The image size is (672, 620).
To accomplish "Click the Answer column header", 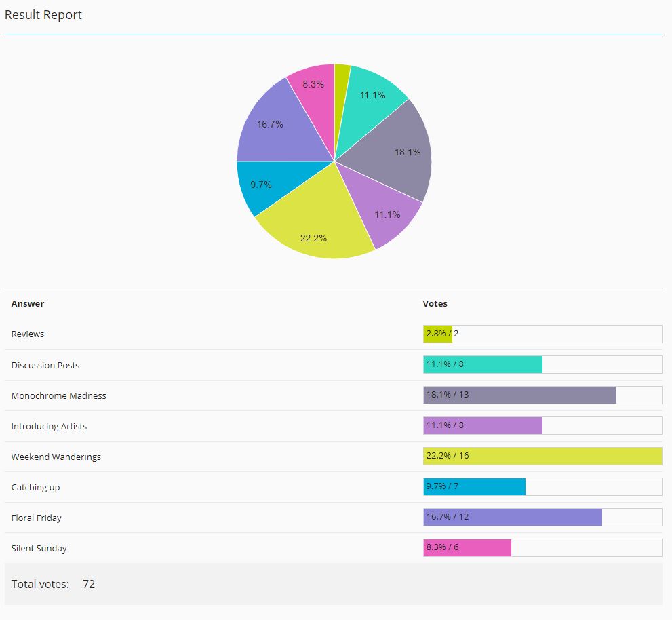I will (x=28, y=304).
